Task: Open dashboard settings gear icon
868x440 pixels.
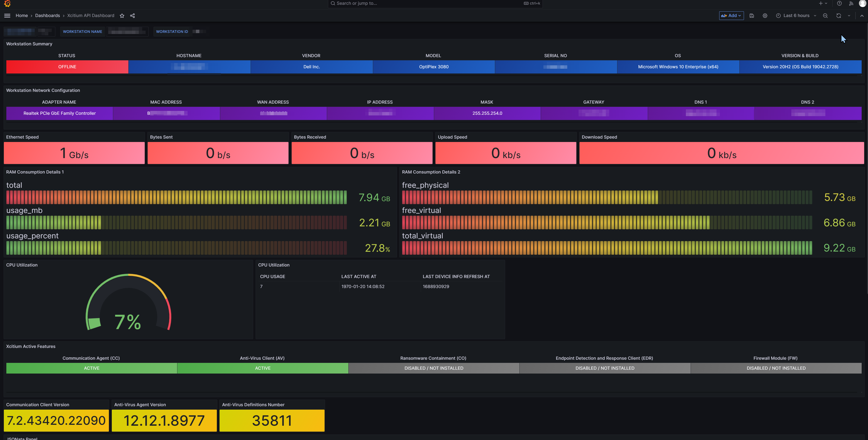Action: tap(765, 16)
